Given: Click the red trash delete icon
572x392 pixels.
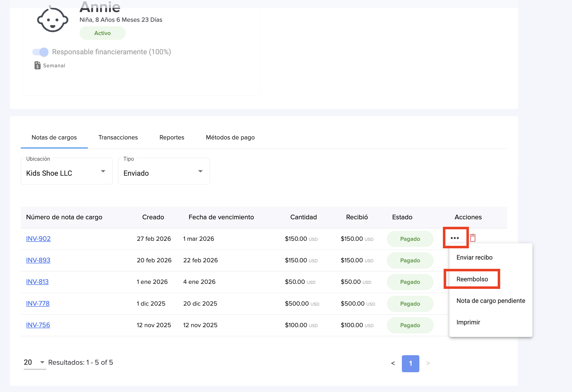Looking at the screenshot, I should 473,238.
